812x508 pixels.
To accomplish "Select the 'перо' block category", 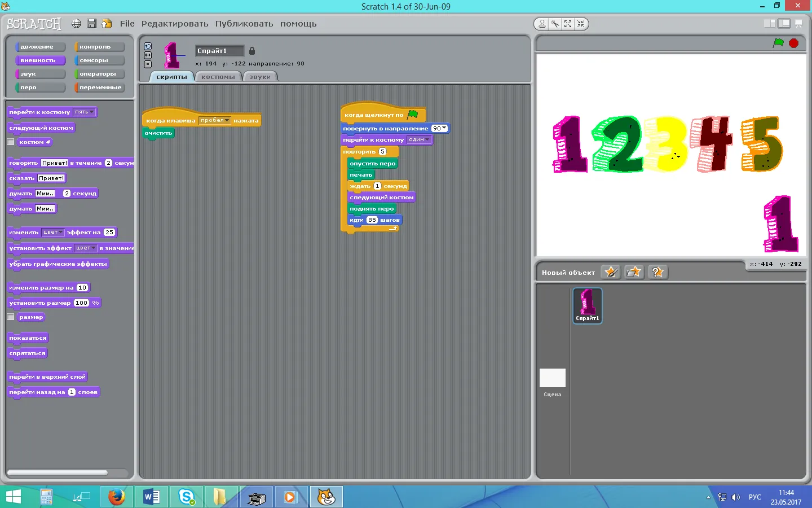I will 39,87.
